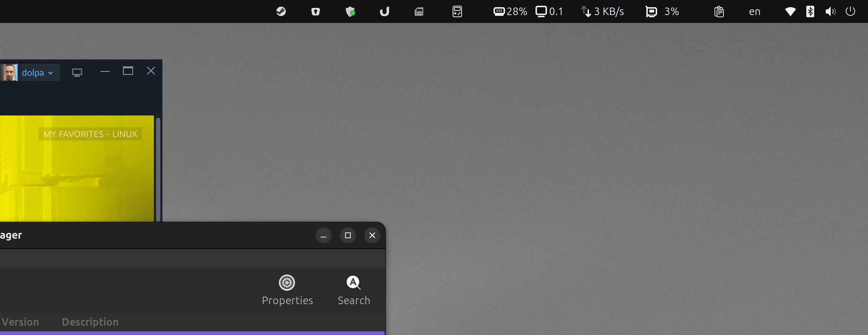
Task: Open the en keyboard layout menu
Action: [755, 12]
